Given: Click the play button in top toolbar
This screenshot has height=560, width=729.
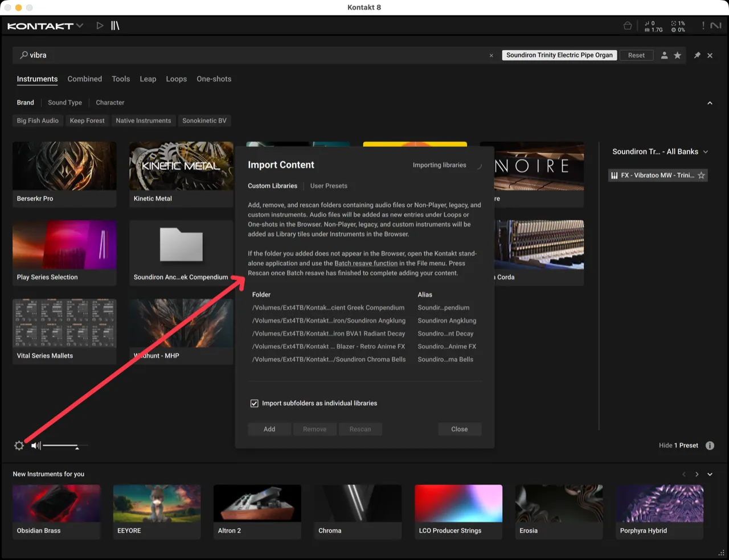Looking at the screenshot, I should point(100,26).
